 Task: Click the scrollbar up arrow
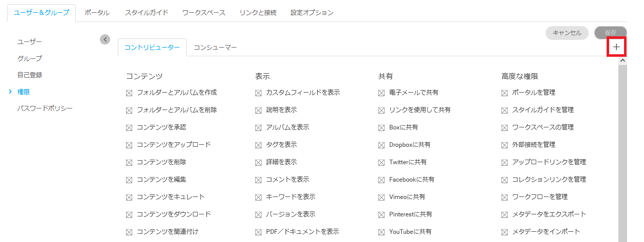pyautogui.click(x=622, y=60)
